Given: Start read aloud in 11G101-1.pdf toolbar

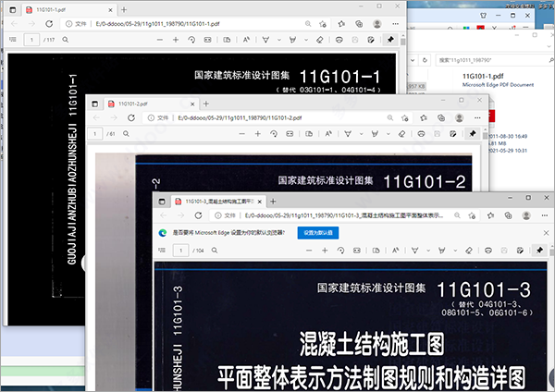Looking at the screenshot, I should click(246, 40).
